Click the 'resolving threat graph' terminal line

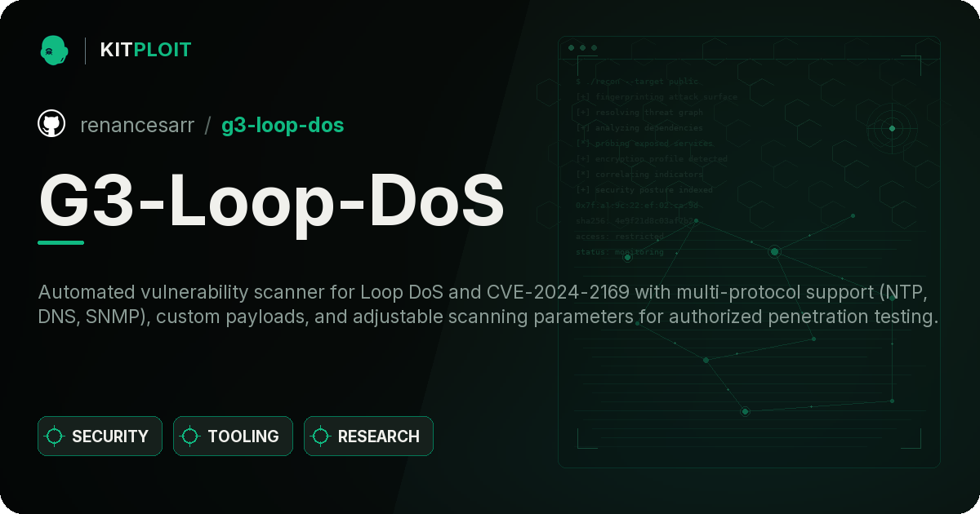point(639,112)
